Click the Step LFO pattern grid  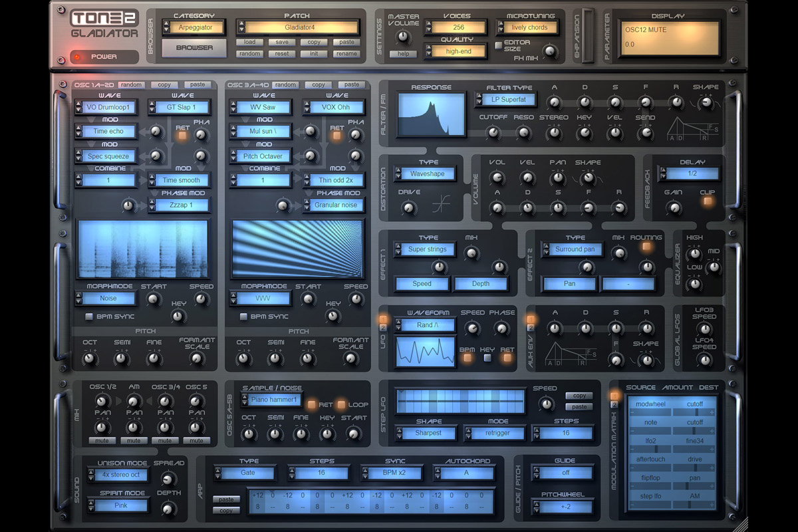[460, 402]
